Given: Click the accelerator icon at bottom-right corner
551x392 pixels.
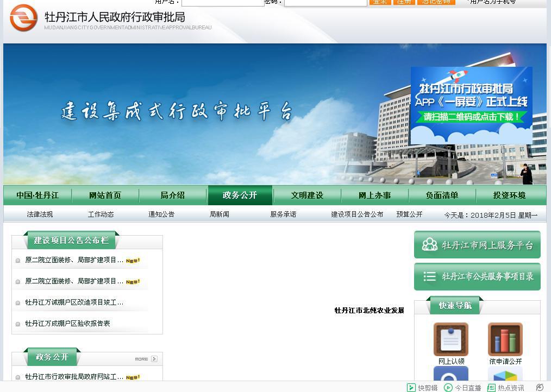Looking at the screenshot, I should point(540,388).
